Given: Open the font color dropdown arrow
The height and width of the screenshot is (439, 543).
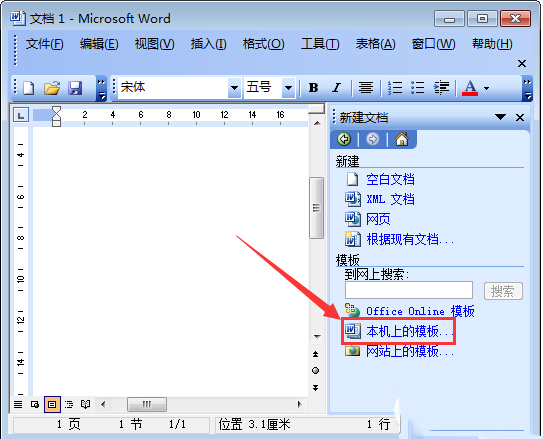Looking at the screenshot, I should 486,88.
